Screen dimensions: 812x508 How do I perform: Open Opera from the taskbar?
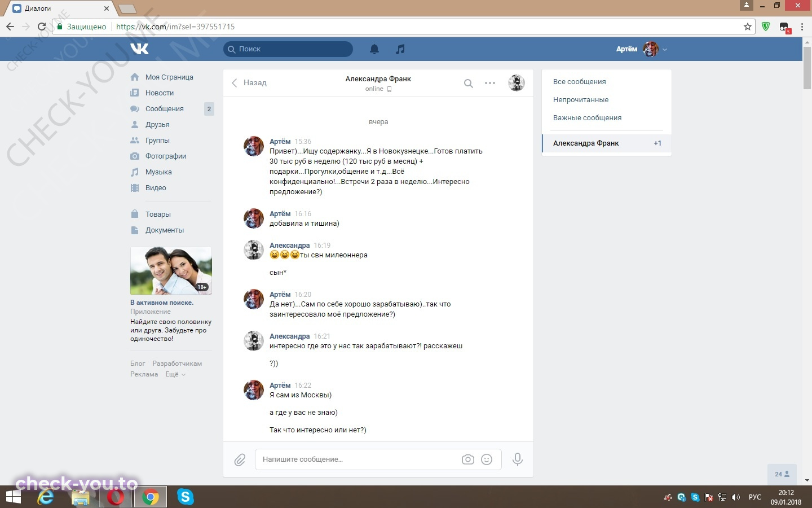click(116, 497)
